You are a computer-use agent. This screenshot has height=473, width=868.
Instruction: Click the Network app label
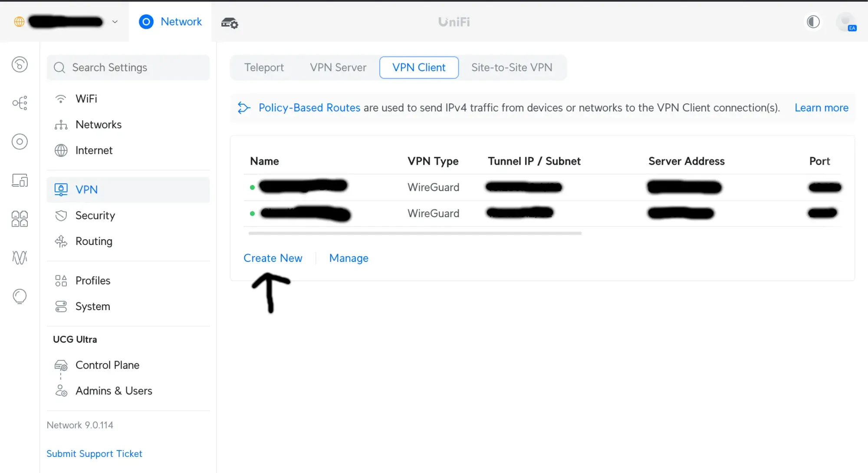pyautogui.click(x=181, y=22)
